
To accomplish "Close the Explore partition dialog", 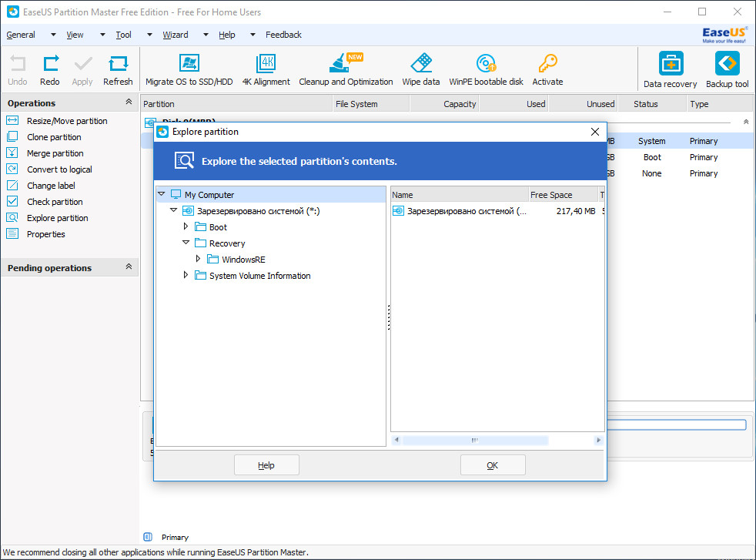I will click(x=595, y=132).
